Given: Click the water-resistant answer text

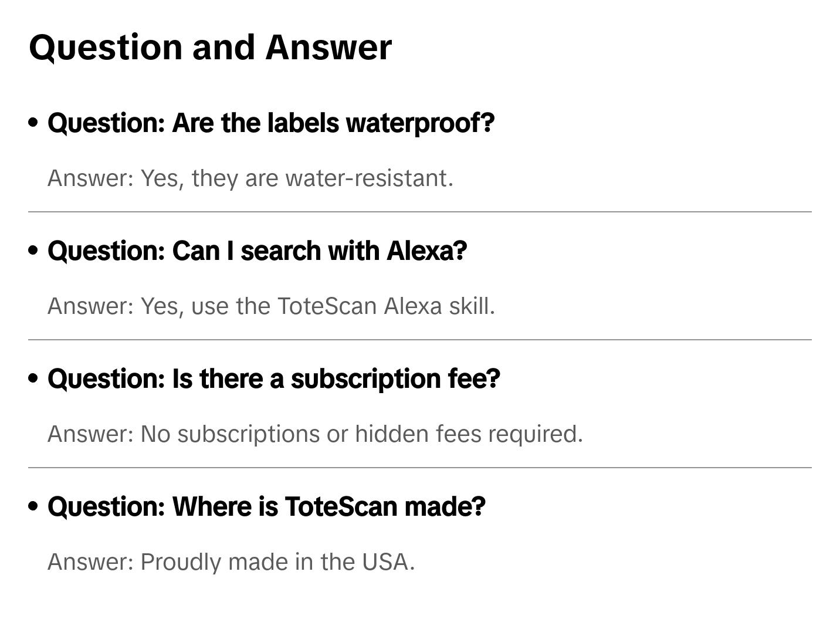Looking at the screenshot, I should tap(250, 178).
